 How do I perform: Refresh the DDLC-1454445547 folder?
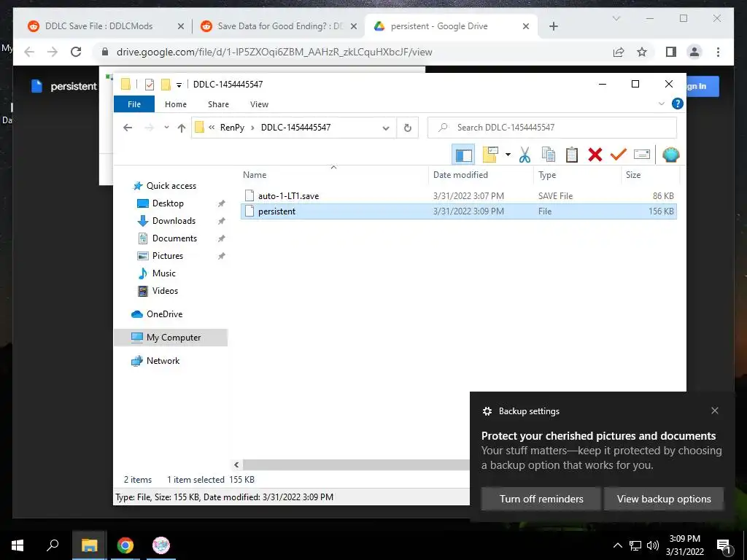407,128
